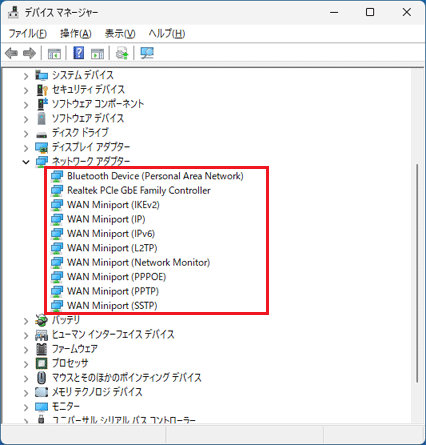The height and width of the screenshot is (445, 426).
Task: Click the モニター category icon
Action: tap(42, 407)
